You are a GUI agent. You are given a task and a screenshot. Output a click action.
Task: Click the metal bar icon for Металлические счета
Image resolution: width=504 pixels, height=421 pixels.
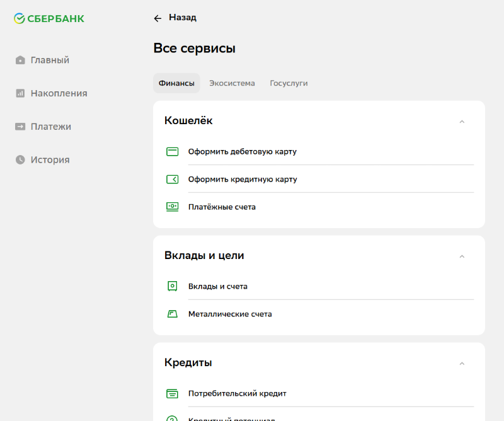[x=172, y=314]
